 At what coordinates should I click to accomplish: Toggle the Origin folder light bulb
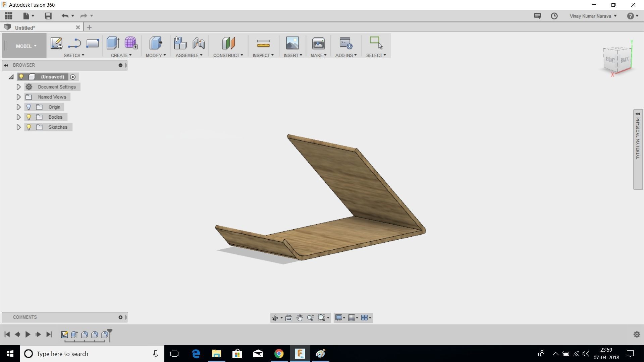tap(29, 107)
